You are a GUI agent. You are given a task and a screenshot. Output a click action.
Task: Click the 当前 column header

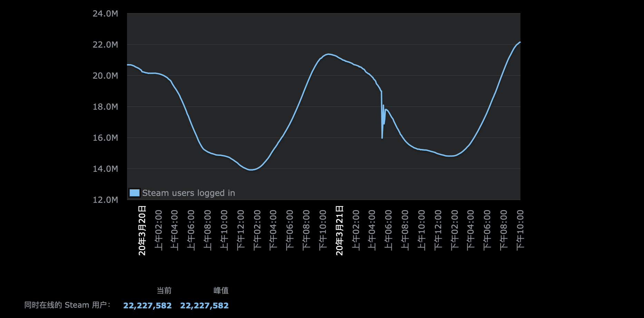[x=164, y=290]
